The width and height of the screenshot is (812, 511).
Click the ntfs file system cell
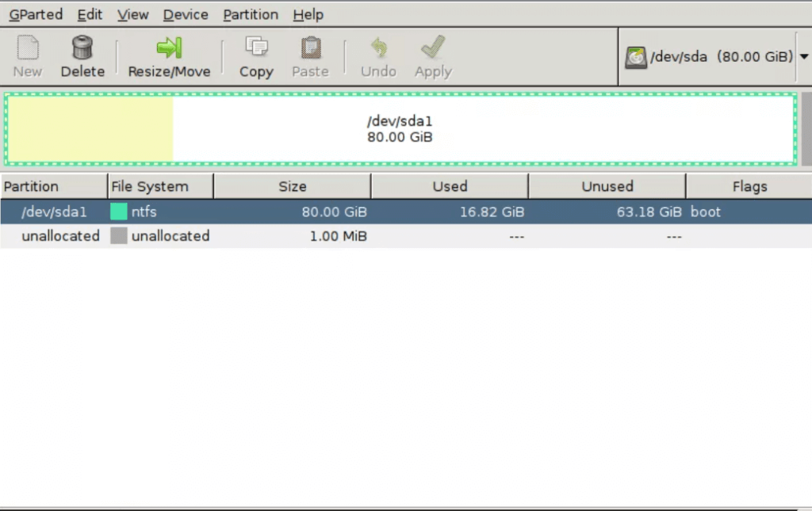[x=144, y=212]
